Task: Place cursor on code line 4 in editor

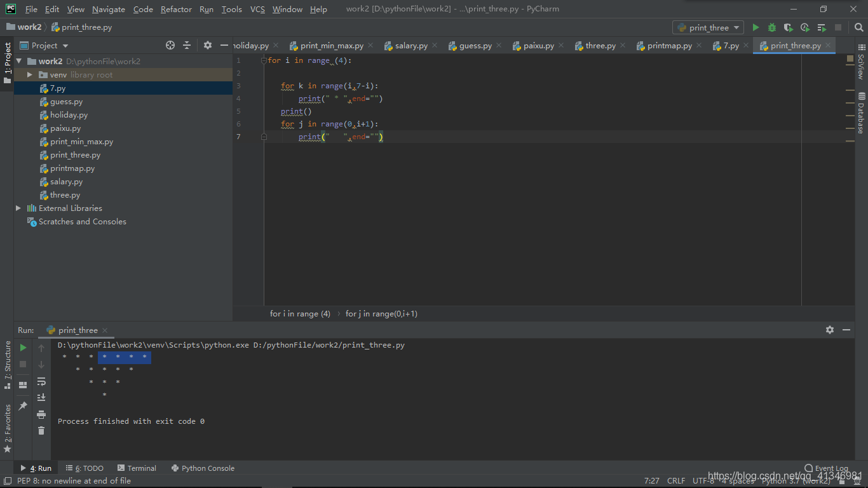Action: (x=341, y=98)
